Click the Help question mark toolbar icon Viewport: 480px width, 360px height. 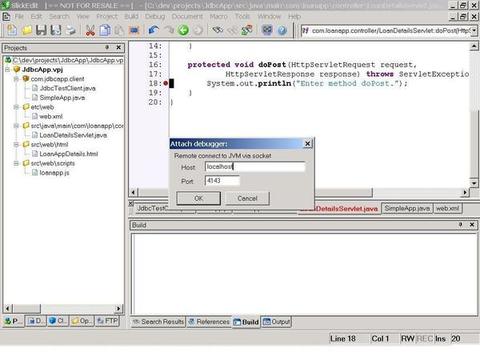point(282,30)
